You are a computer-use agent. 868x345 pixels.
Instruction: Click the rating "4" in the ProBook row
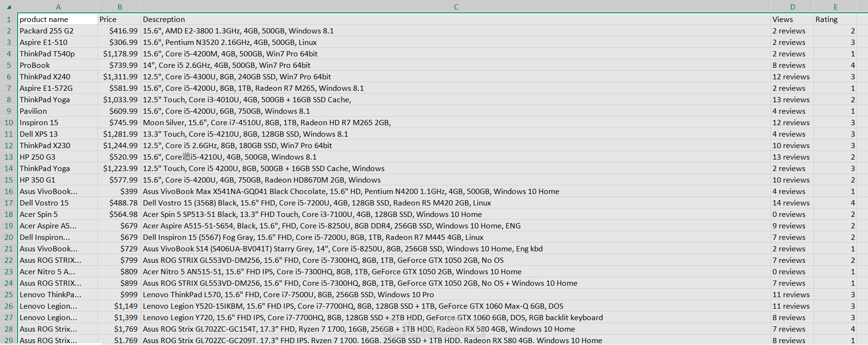(836, 65)
